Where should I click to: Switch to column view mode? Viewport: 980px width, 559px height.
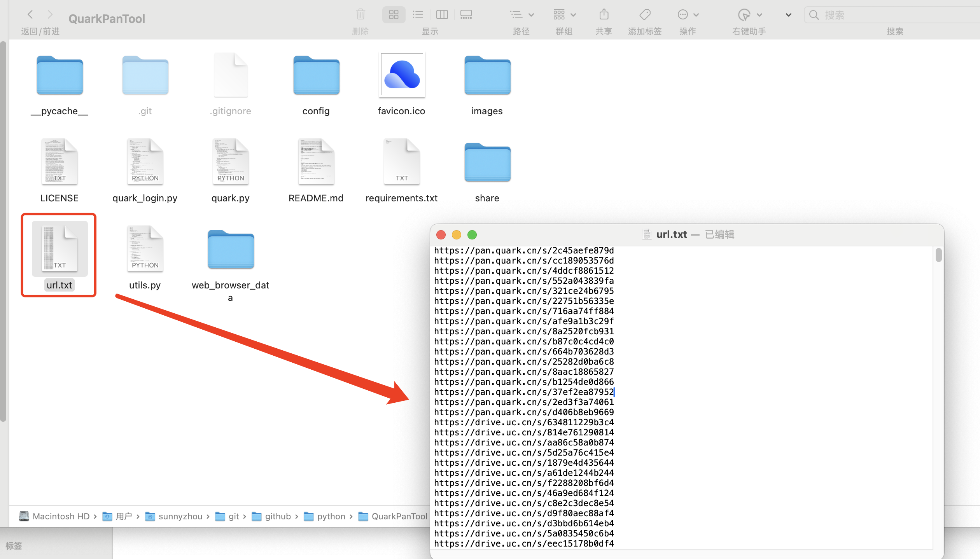pyautogui.click(x=442, y=15)
